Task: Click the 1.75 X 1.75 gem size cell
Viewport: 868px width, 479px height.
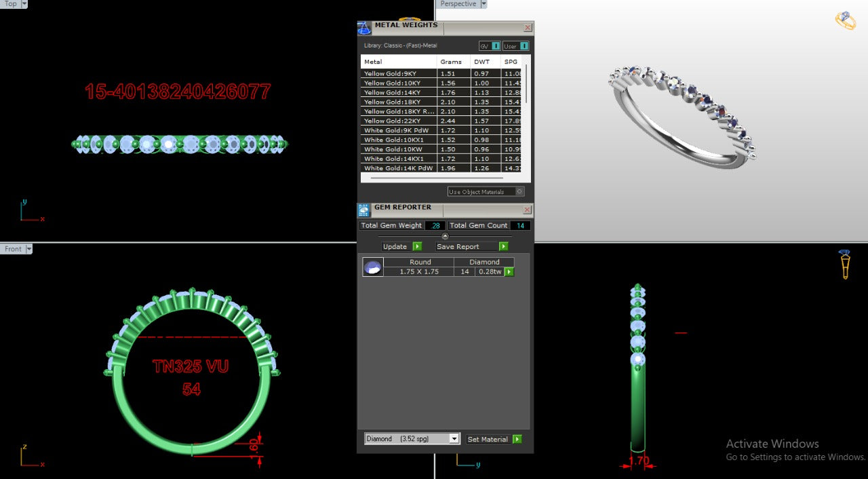Action: tap(419, 271)
